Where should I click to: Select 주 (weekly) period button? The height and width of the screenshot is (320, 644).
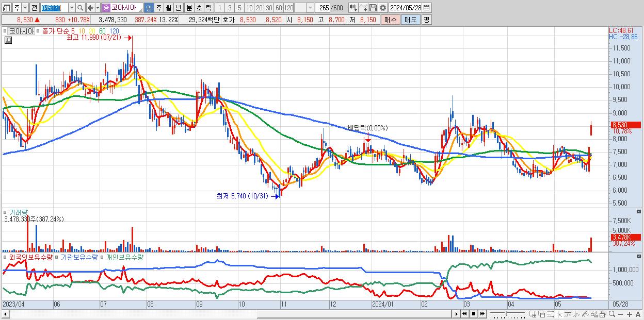click(158, 8)
